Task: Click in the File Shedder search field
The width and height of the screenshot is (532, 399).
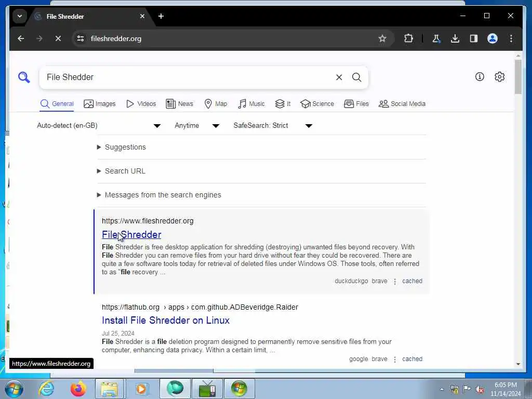Action: tap(188, 77)
